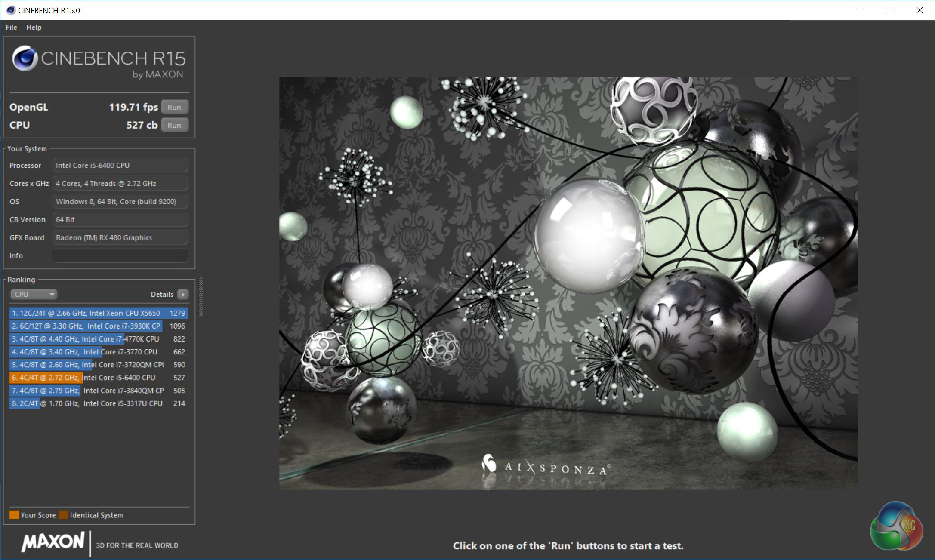Run the OpenGL benchmark test
This screenshot has height=560, width=935.
coord(174,108)
